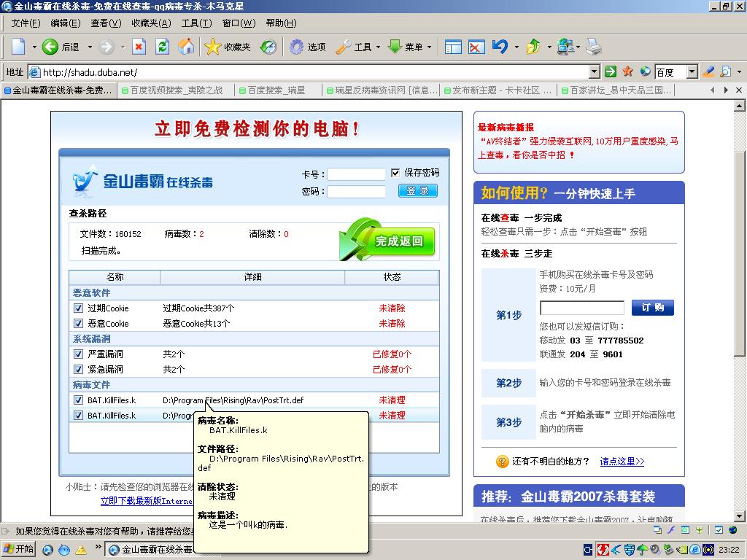Image resolution: width=747 pixels, height=560 pixels.
Task: Expand the 工具 toolbar dropdown arrow
Action: (378, 47)
